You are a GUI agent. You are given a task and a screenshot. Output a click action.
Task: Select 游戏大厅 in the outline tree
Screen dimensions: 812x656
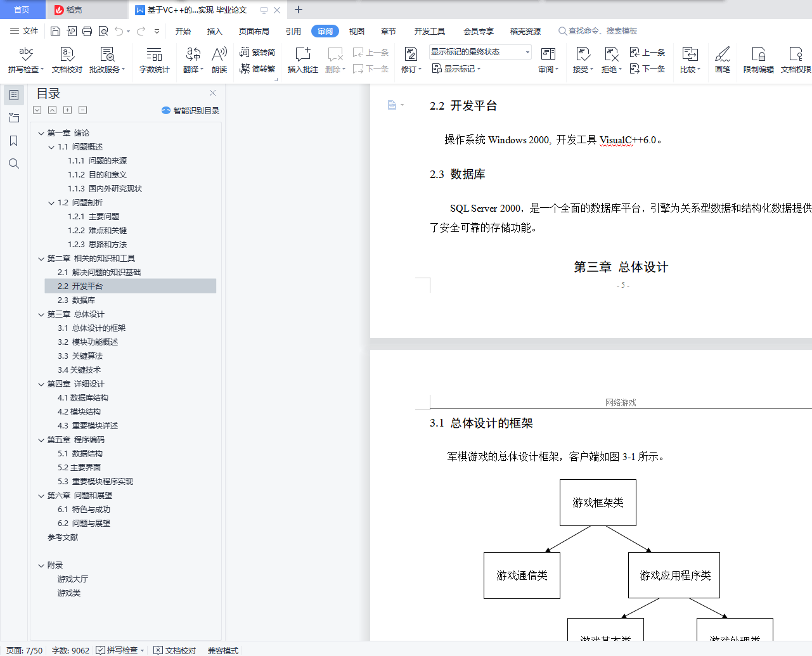point(73,579)
